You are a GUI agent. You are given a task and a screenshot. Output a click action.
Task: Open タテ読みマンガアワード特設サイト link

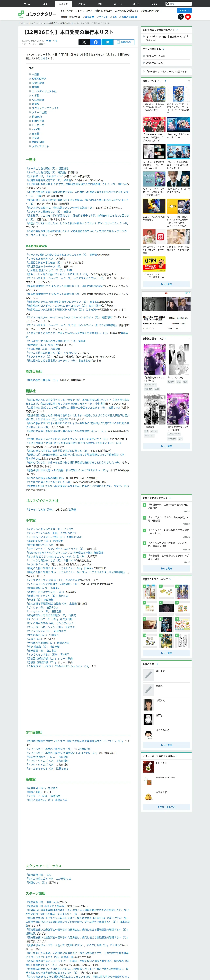[x=166, y=72]
